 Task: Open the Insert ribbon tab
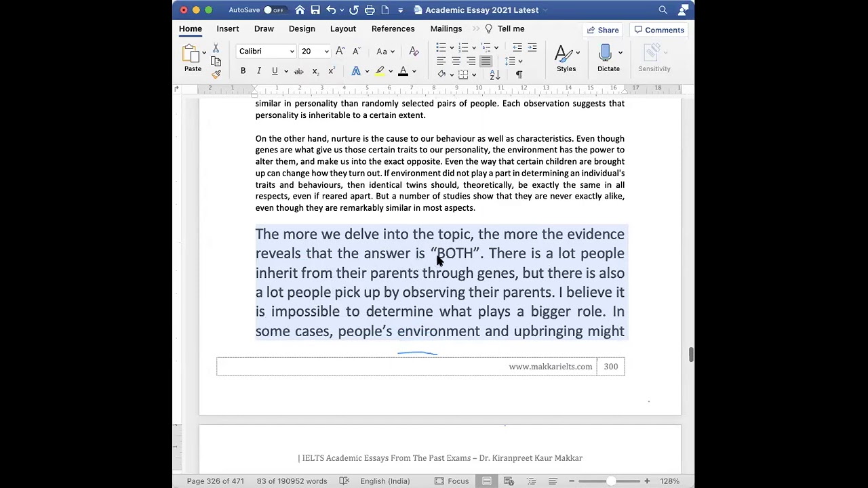[228, 29]
